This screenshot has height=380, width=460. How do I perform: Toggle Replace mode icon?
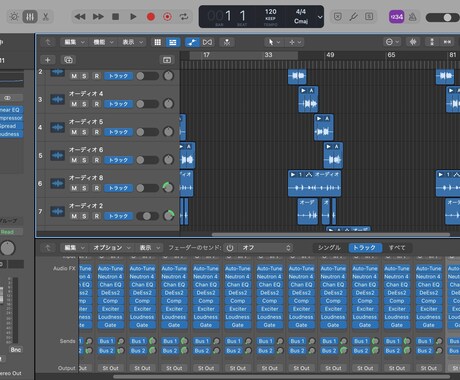click(x=338, y=17)
